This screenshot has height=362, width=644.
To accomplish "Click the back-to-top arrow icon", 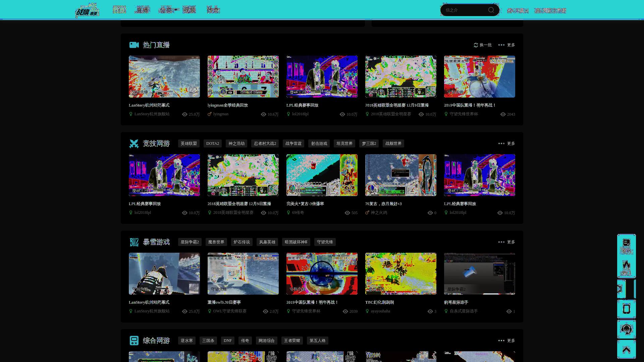I will pyautogui.click(x=626, y=349).
